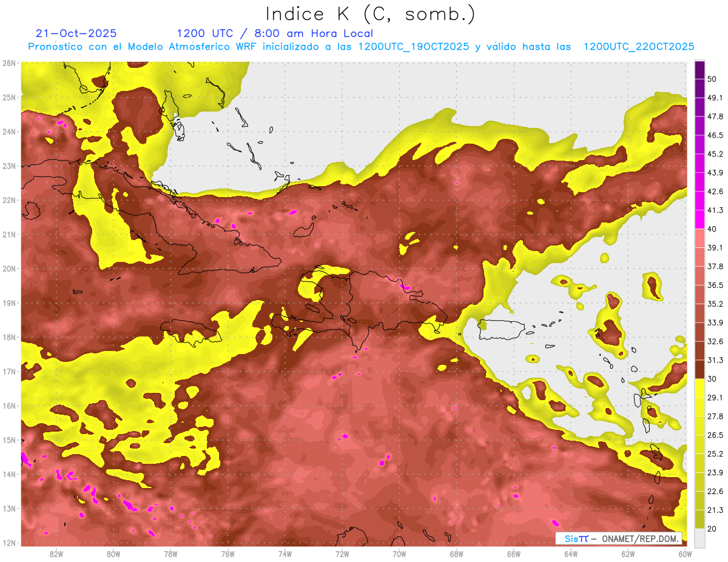The height and width of the screenshot is (562, 728).
Task: Click the "62W" longitude label
Action: click(x=628, y=554)
